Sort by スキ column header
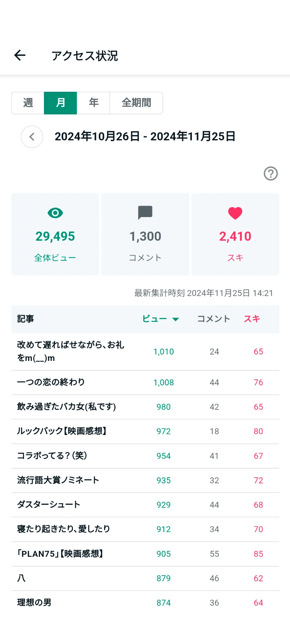 point(252,319)
